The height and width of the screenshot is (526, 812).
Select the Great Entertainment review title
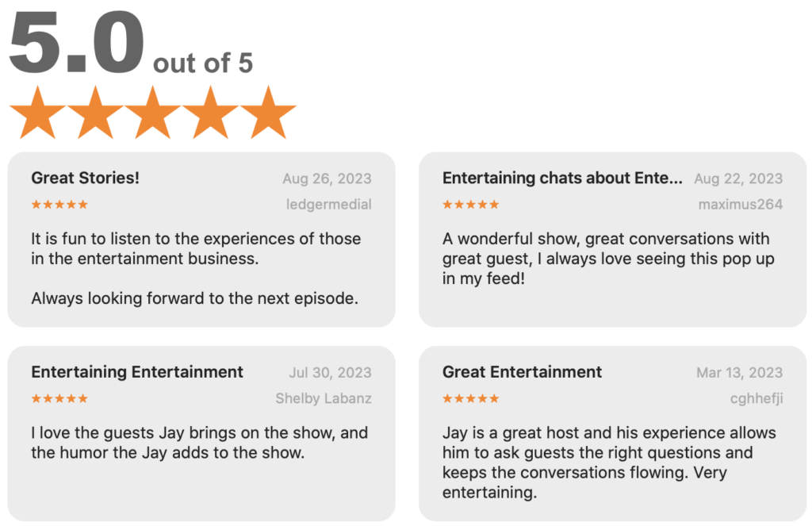523,372
